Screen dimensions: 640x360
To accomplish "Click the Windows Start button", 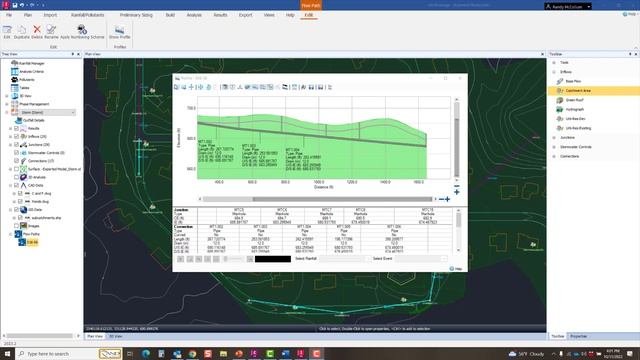I will tap(7, 353).
